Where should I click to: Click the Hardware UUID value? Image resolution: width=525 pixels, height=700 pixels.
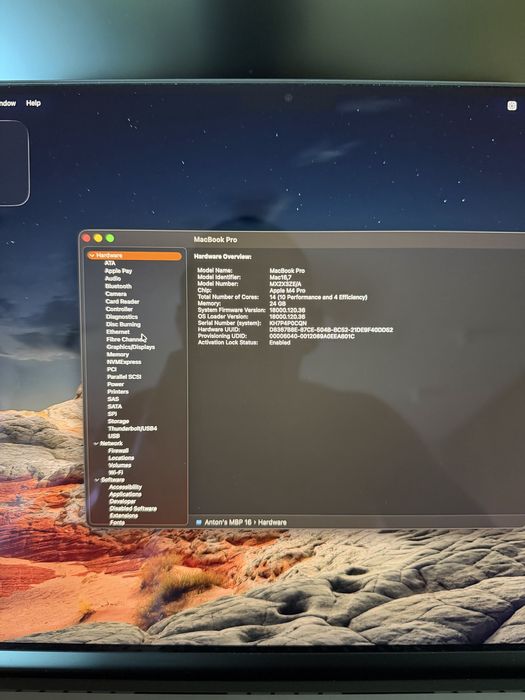coord(331,330)
